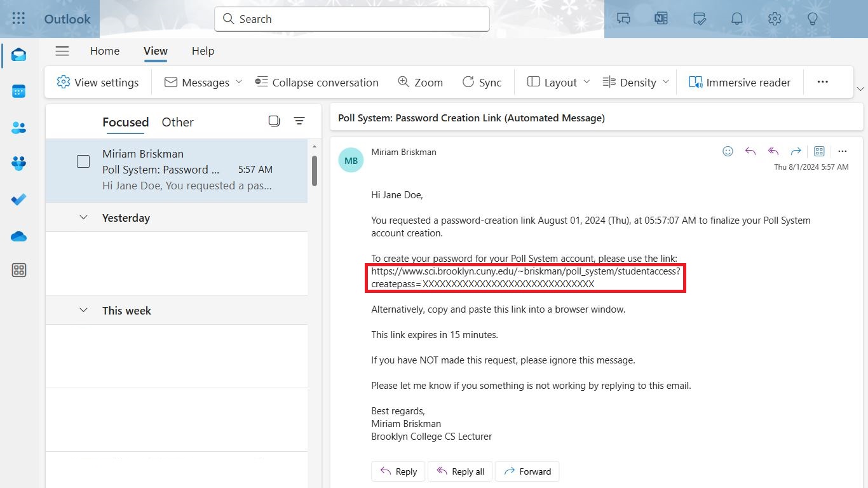Open Groups in left sidebar
This screenshot has width=868, height=488.
[x=18, y=163]
